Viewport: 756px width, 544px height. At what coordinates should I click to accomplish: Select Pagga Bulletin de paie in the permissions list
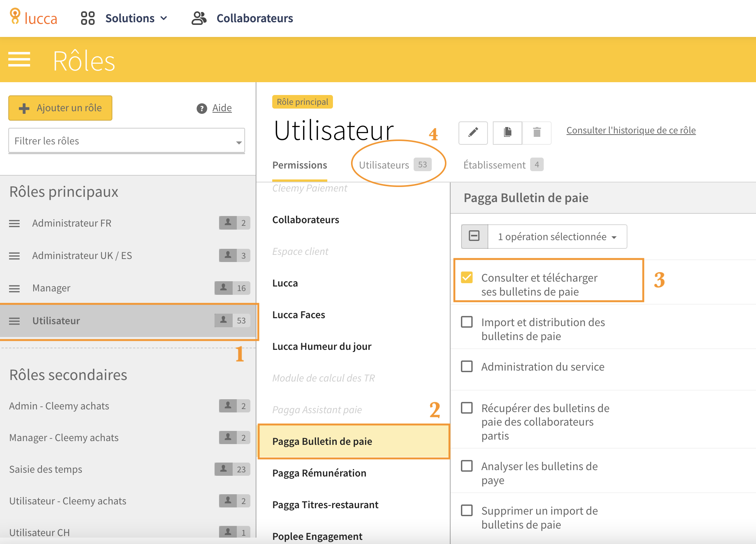(x=354, y=441)
